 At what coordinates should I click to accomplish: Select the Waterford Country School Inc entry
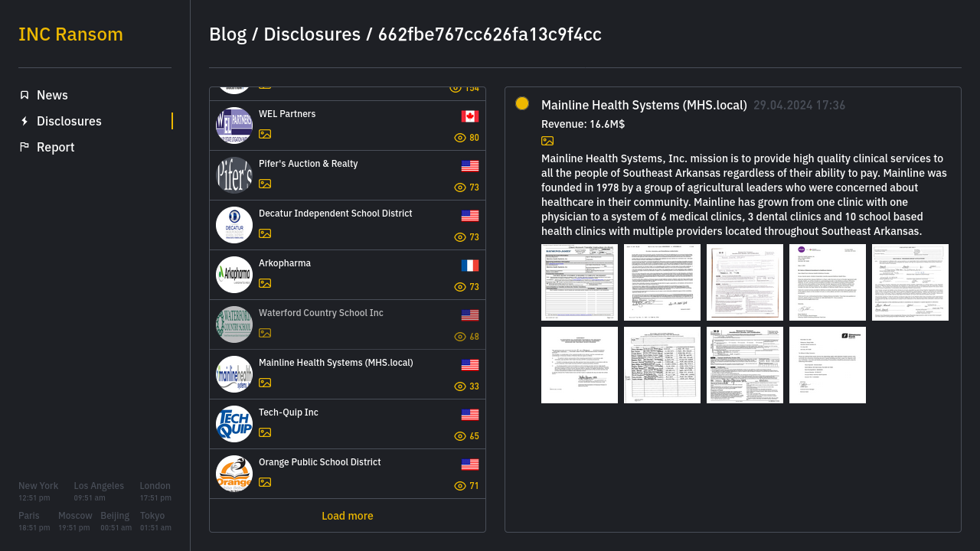(x=321, y=313)
